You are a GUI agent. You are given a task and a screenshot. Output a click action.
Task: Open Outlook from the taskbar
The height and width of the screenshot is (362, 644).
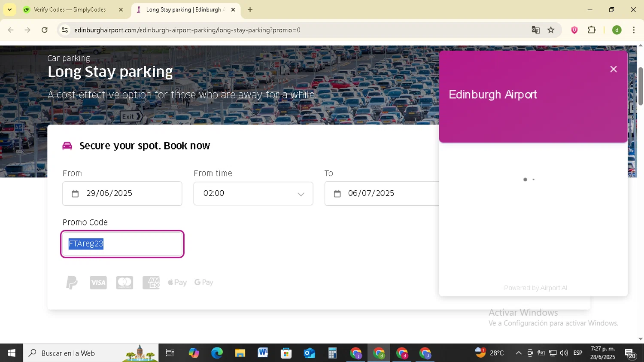pyautogui.click(x=309, y=353)
